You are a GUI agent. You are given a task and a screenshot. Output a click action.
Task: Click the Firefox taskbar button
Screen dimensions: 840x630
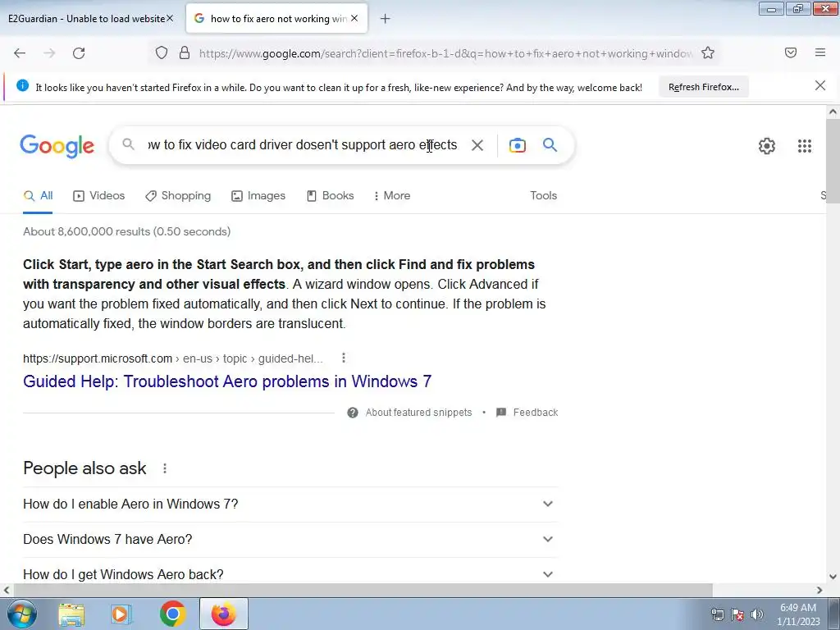tap(223, 614)
